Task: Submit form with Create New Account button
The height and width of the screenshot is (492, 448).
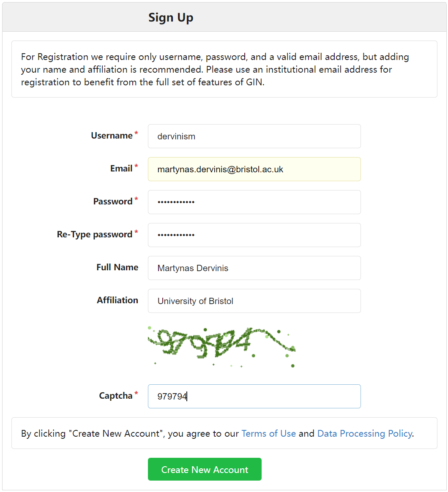Action: tap(205, 470)
